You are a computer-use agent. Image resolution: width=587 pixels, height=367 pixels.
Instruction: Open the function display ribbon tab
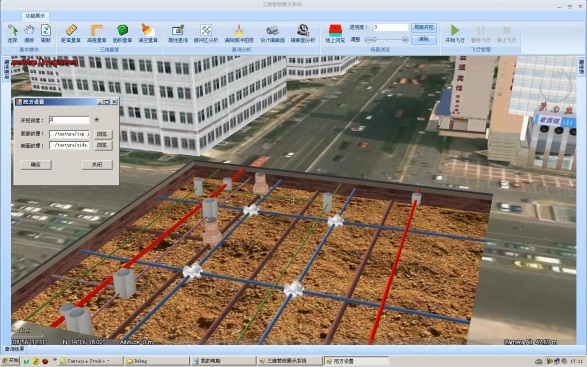(35, 16)
